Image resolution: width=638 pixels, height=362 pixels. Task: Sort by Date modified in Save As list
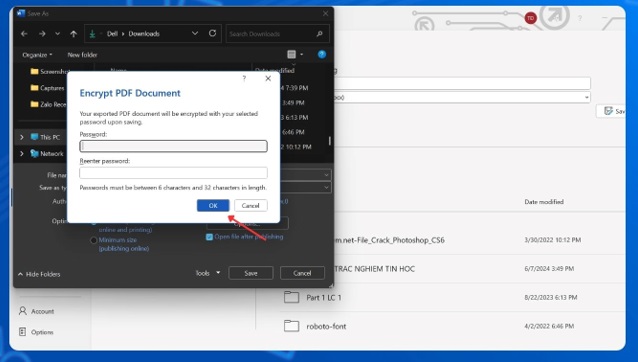(275, 70)
